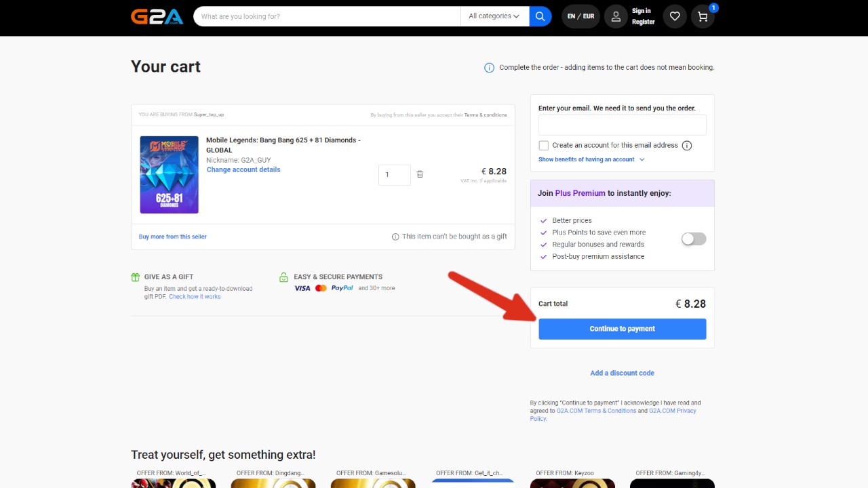Open the user profile icon
The width and height of the screenshot is (868, 488).
point(616,17)
